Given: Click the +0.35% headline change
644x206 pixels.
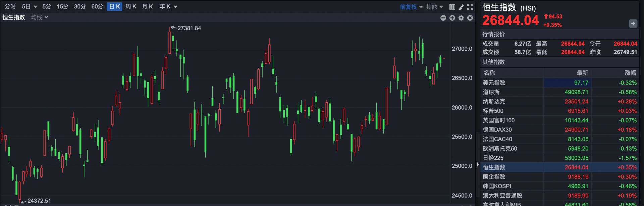Looking at the screenshot, I should (x=552, y=25).
